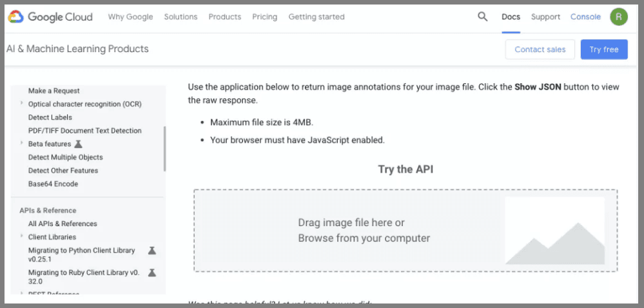The image size is (644, 308).
Task: Expand the Beta features tree item
Action: coord(22,144)
